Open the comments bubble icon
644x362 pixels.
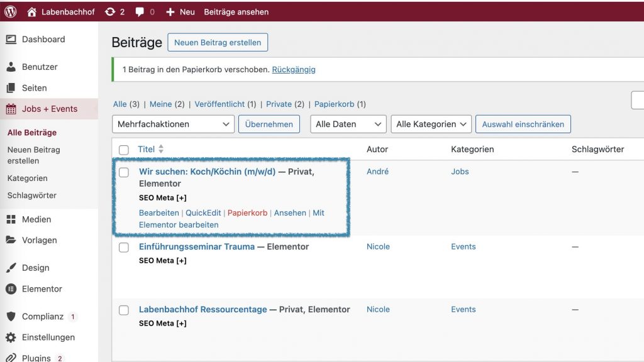[140, 11]
